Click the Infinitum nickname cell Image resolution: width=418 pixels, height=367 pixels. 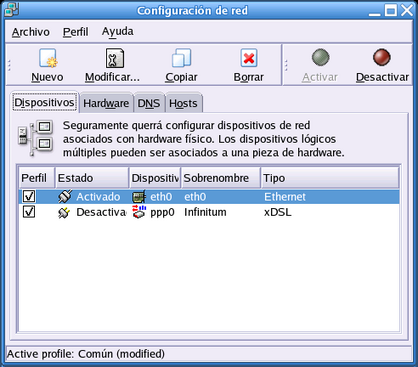(x=205, y=212)
